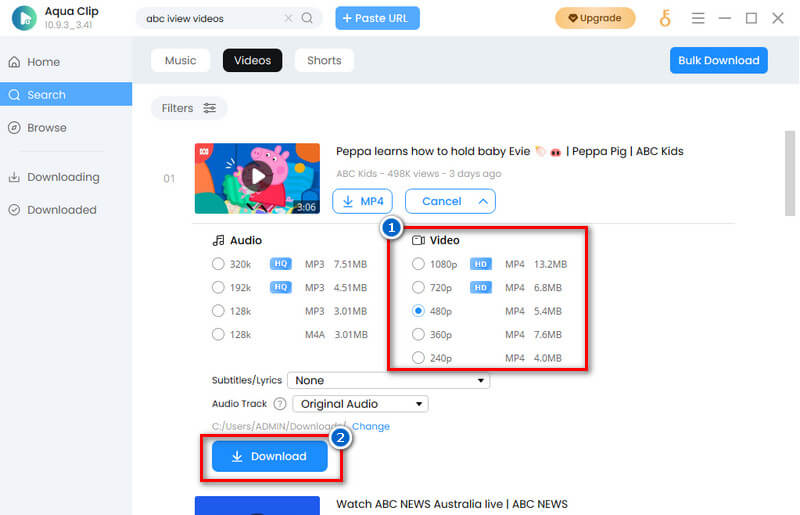Select 128k MP3 audio option
The height and width of the screenshot is (515, 800).
tap(218, 311)
